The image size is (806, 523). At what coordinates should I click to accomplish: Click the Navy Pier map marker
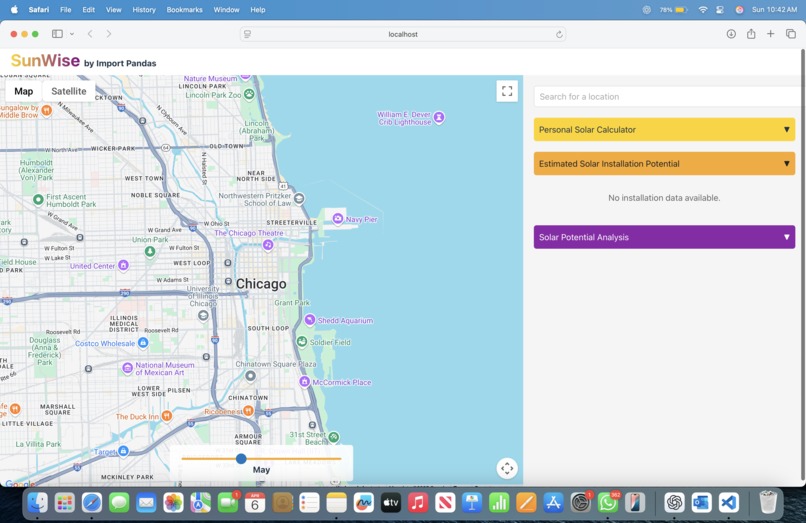pyautogui.click(x=338, y=219)
